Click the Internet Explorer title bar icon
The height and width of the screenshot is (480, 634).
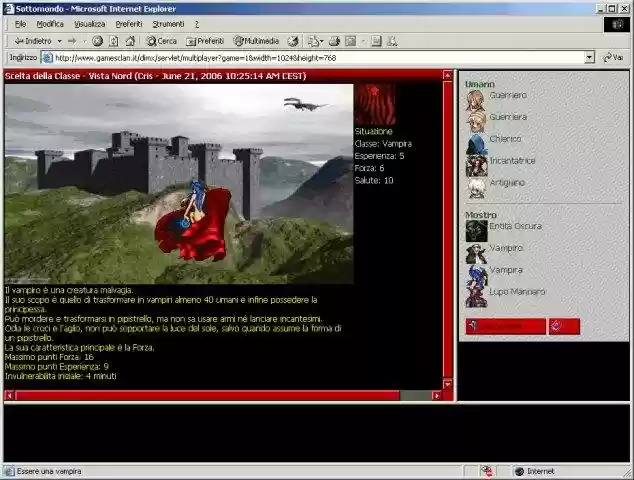(x=9, y=8)
